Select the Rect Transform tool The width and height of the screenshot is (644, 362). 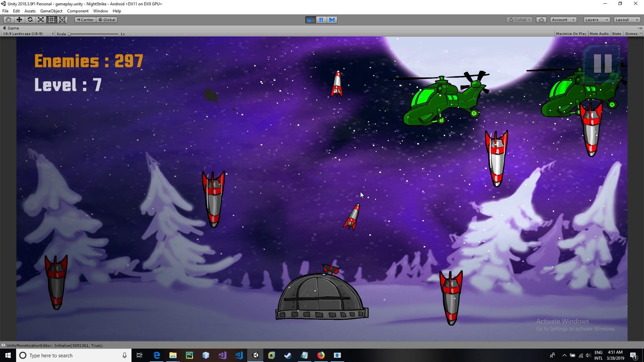tap(51, 19)
